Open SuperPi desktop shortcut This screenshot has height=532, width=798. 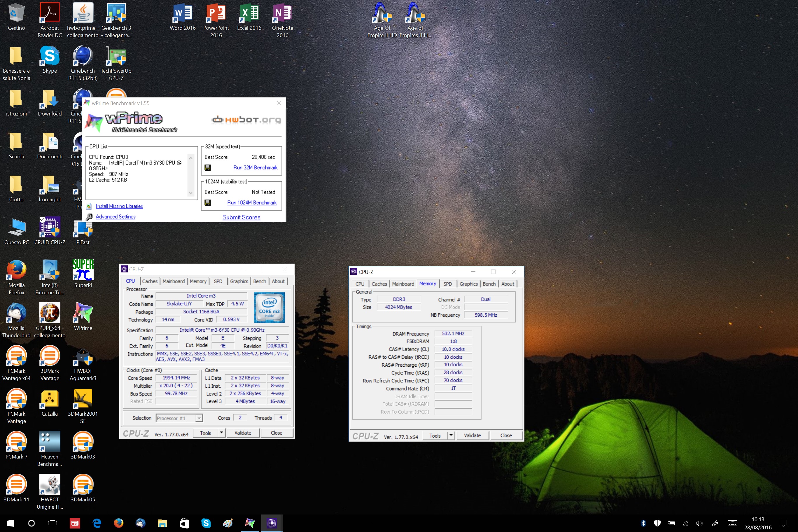(83, 274)
